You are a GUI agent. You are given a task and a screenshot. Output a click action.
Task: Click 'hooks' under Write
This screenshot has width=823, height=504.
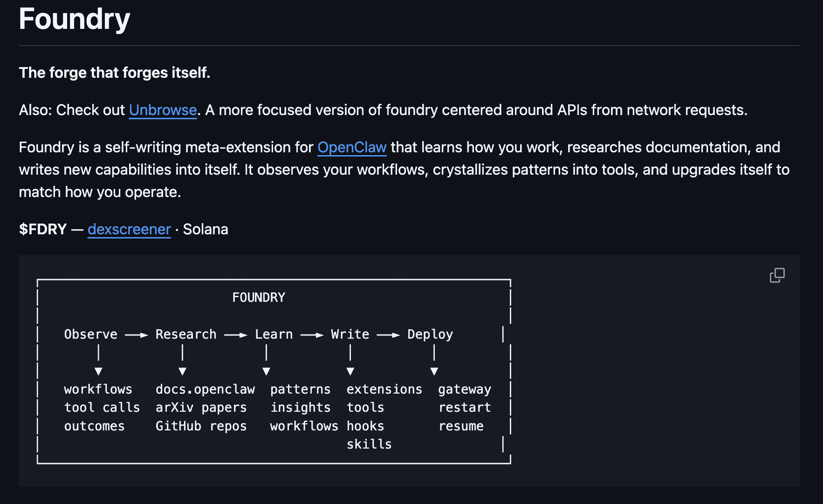click(x=365, y=426)
